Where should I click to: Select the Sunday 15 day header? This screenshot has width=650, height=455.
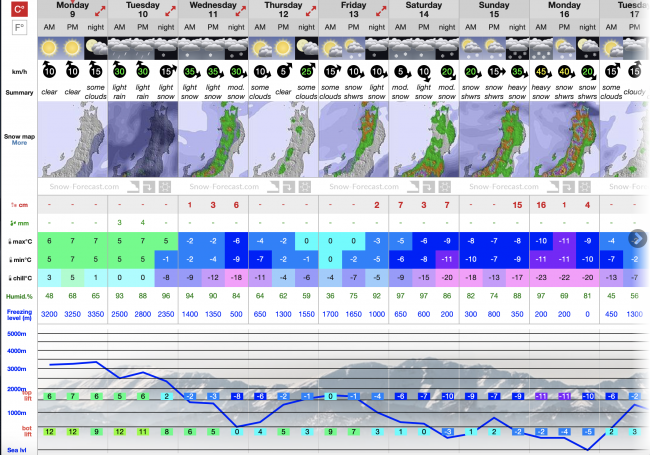tap(494, 10)
